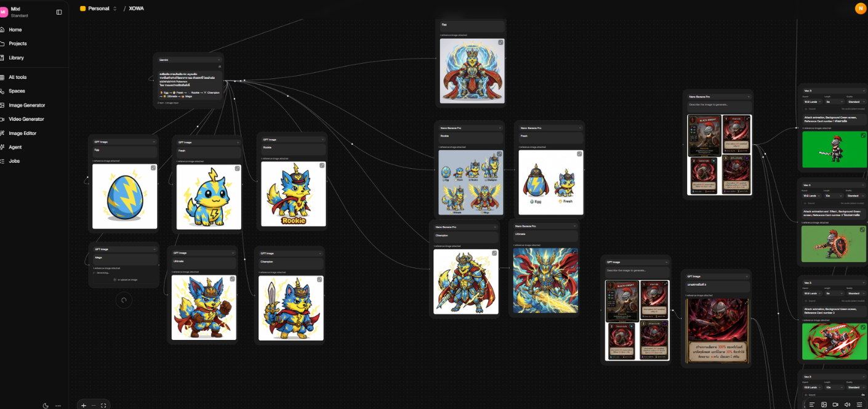Select the blue-yellow lightning egg image
Viewport: 868px width, 409px height.
point(124,196)
